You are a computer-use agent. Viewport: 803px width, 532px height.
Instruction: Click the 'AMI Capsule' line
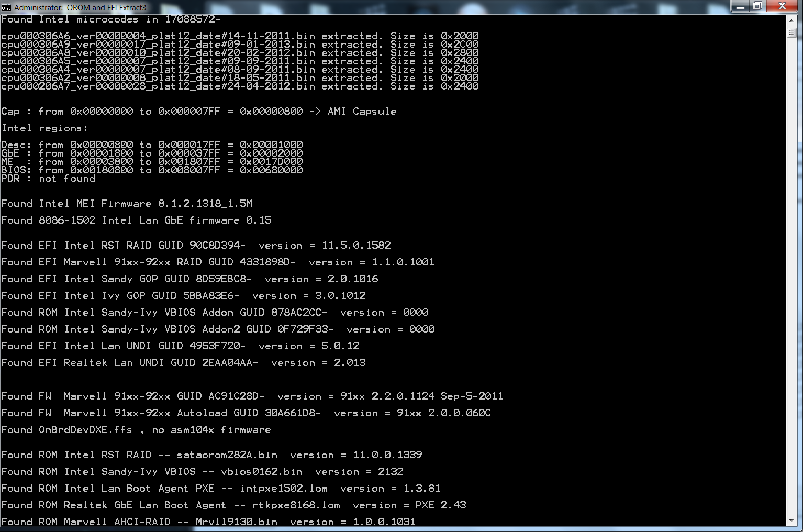(x=199, y=112)
